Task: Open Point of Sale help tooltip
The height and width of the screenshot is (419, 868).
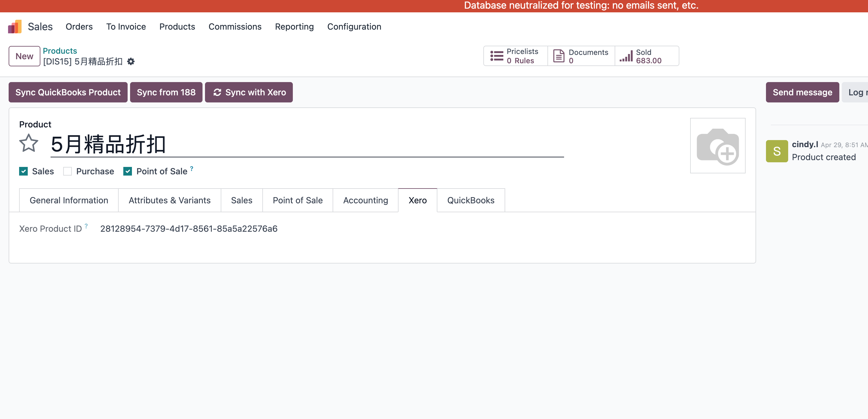Action: (x=192, y=168)
